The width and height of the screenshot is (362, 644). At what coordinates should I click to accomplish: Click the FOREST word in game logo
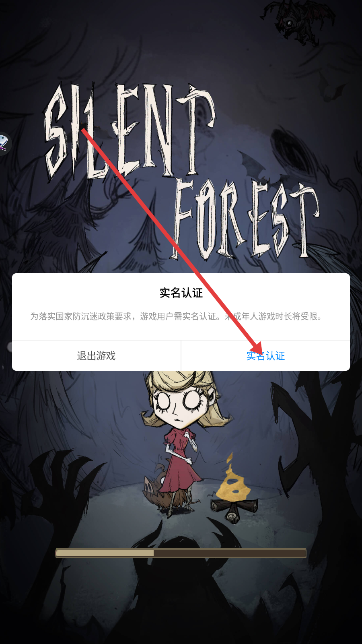pos(245,219)
